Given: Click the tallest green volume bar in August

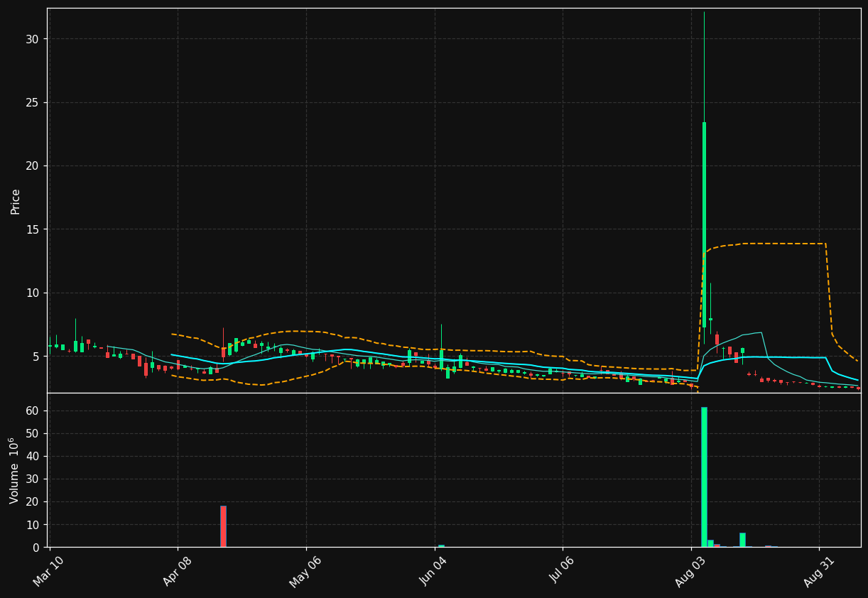Looking at the screenshot, I should 704,477.
